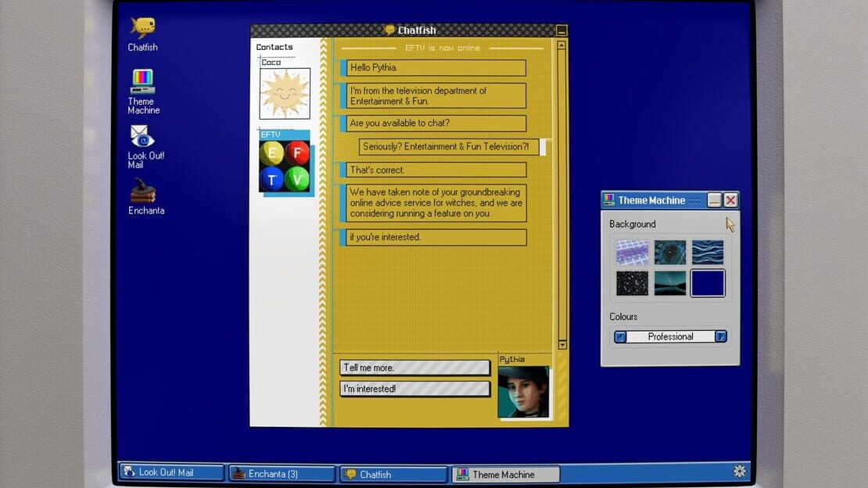Close the Theme Machine window
The height and width of the screenshot is (488, 868).
click(730, 200)
